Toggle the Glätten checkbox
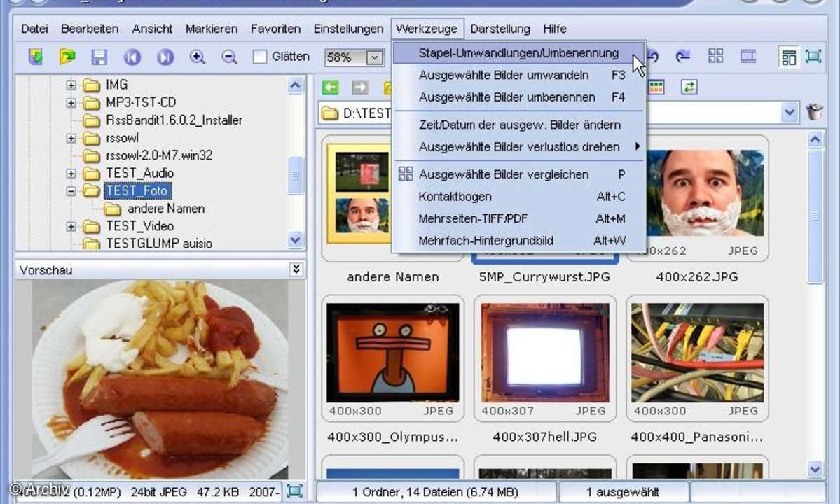 [260, 57]
